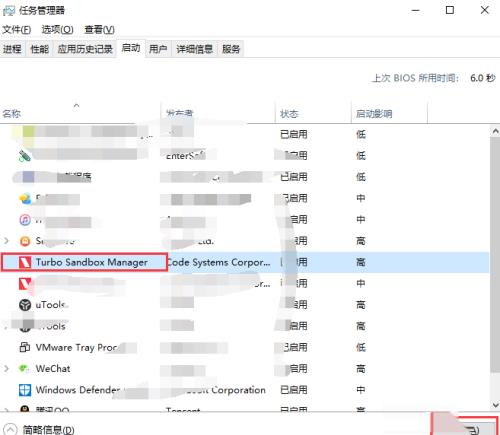The height and width of the screenshot is (435, 500).
Task: Click the 已启用 status of Windows Defender
Action: (294, 390)
